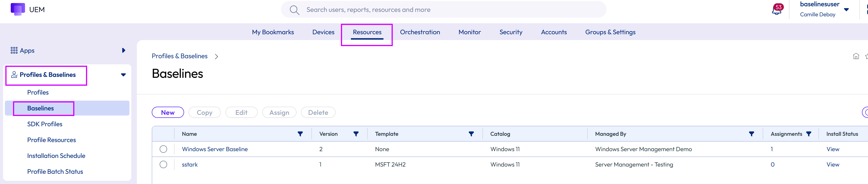Image resolution: width=868 pixels, height=184 pixels.
Task: Switch to the Security tab
Action: (511, 32)
